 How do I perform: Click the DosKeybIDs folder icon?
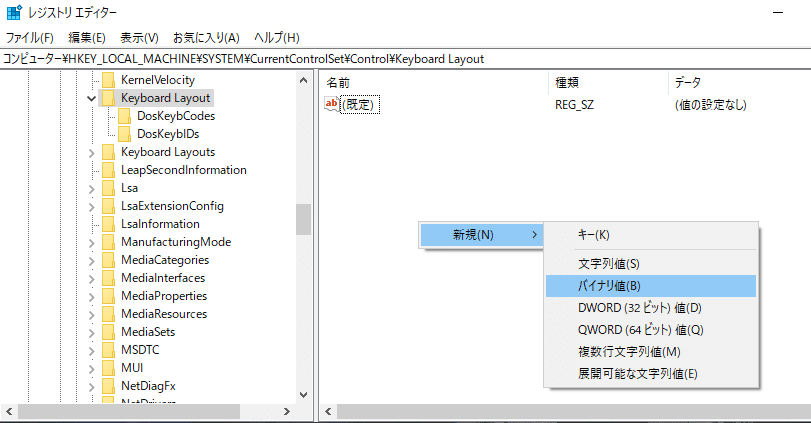[124, 134]
